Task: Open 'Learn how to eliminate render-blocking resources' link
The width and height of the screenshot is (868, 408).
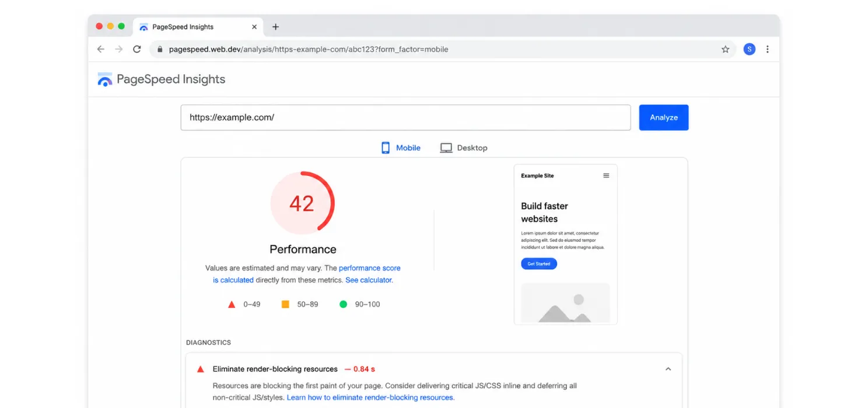Action: click(370, 398)
